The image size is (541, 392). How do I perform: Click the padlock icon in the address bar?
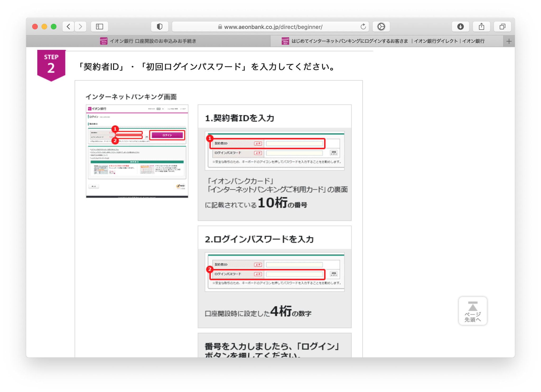pos(220,26)
